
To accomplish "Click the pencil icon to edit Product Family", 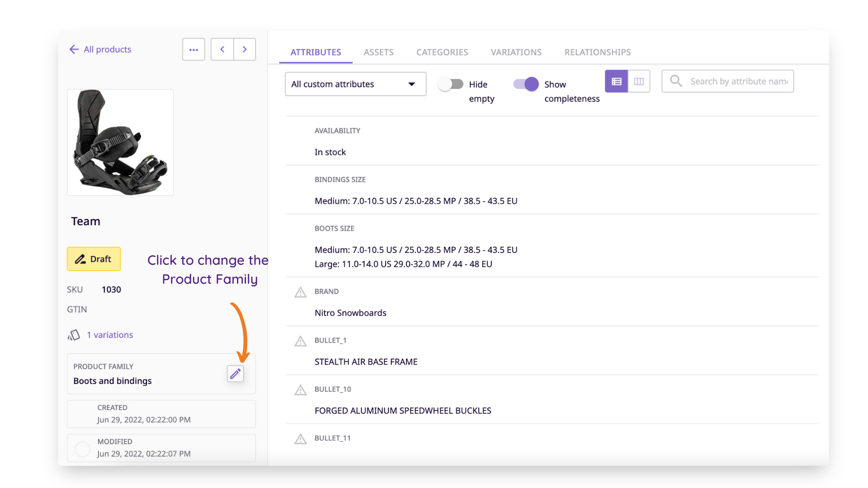I will click(235, 374).
